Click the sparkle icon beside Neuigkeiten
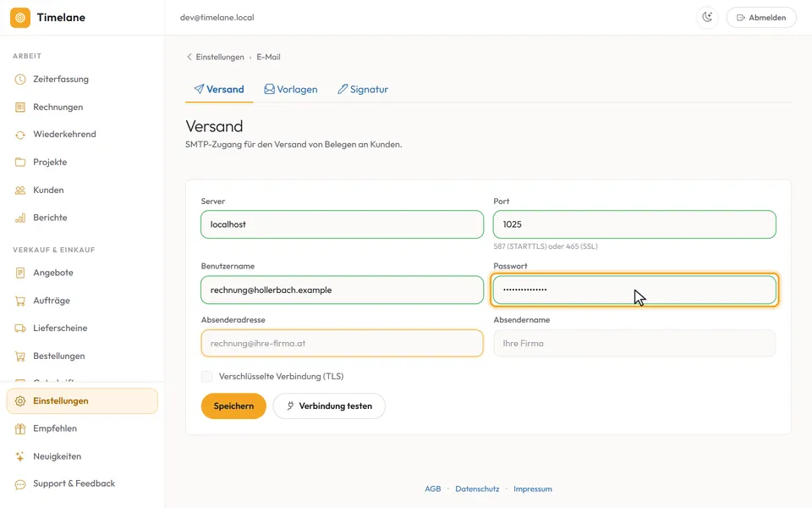This screenshot has height=508, width=812. (x=20, y=456)
